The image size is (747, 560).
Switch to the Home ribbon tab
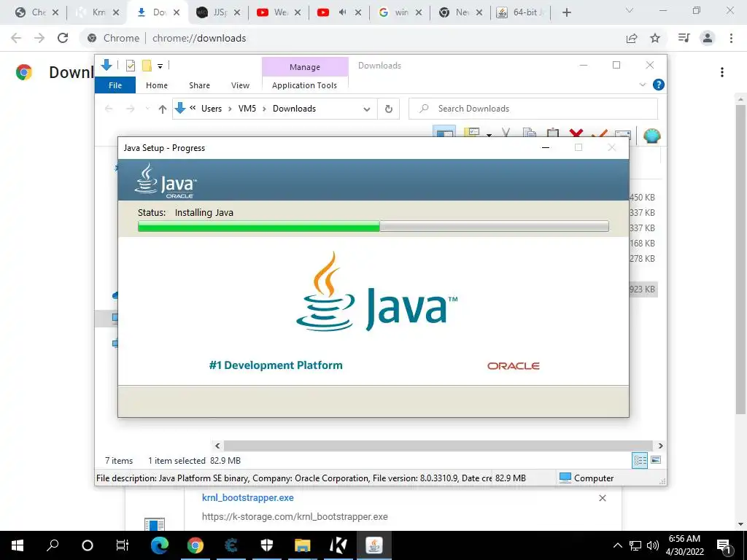coord(157,85)
